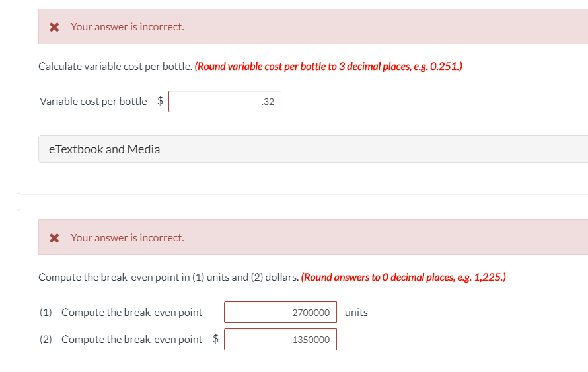
Task: Click the 'units' label after the first break-even field
Action: tap(356, 312)
